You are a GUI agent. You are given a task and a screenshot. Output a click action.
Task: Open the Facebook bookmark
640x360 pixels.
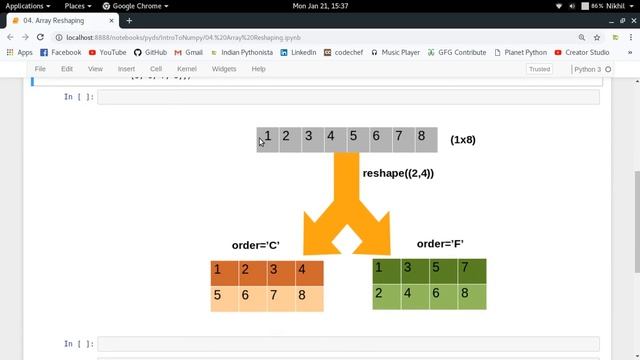click(x=61, y=52)
